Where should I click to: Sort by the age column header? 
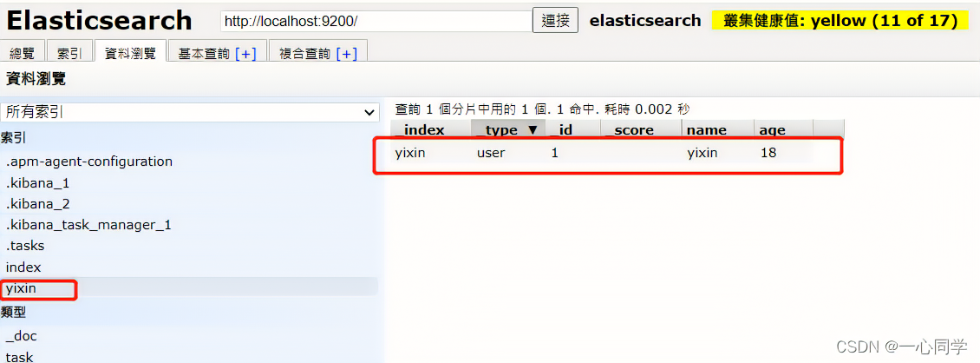coord(783,129)
